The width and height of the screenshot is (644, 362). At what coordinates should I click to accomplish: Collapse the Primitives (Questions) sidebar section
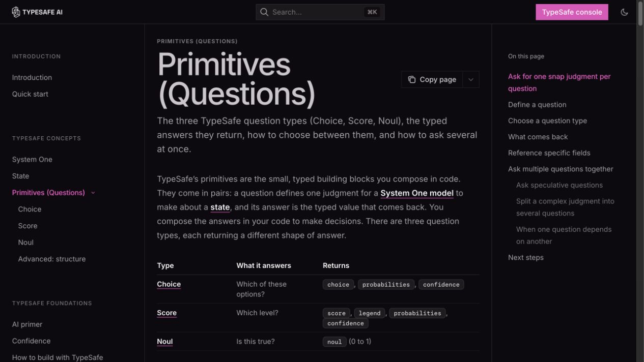pyautogui.click(x=93, y=193)
